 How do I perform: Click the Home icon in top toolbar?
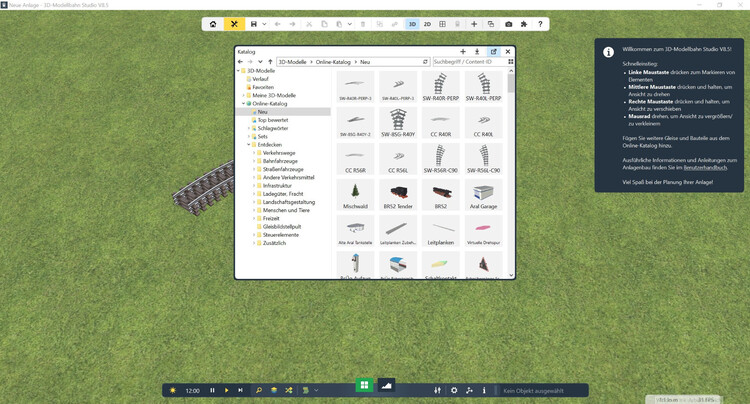[x=213, y=23]
